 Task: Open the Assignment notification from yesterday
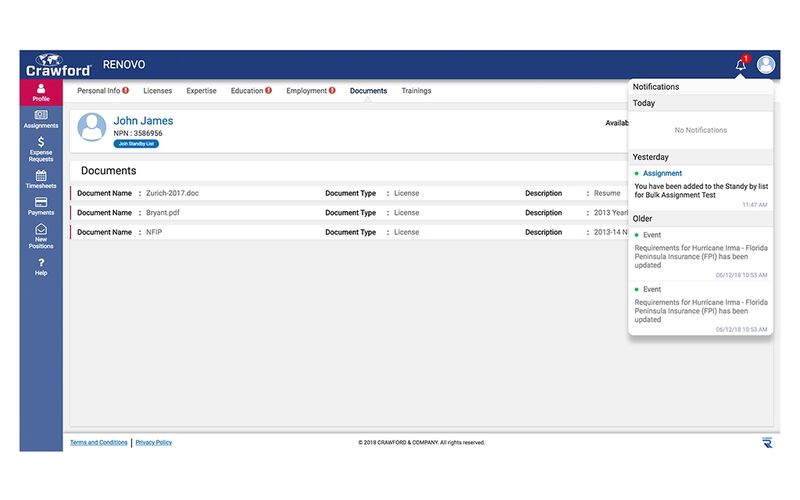coord(700,185)
